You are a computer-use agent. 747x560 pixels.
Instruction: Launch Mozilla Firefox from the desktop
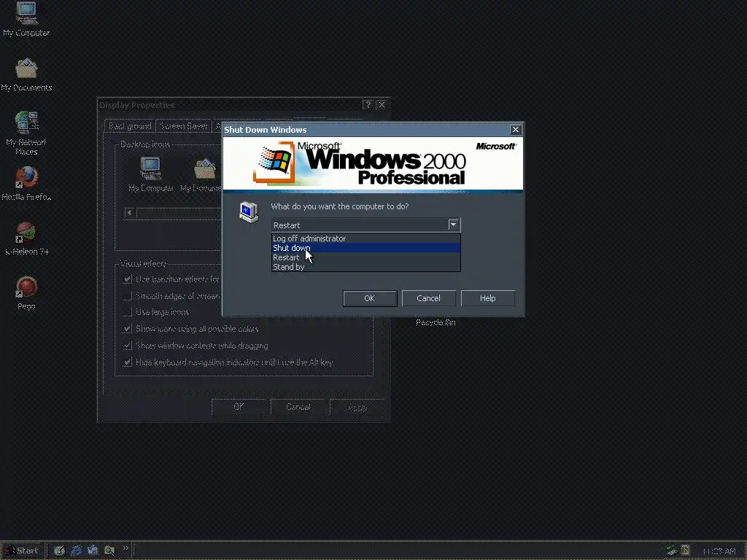coord(26,183)
